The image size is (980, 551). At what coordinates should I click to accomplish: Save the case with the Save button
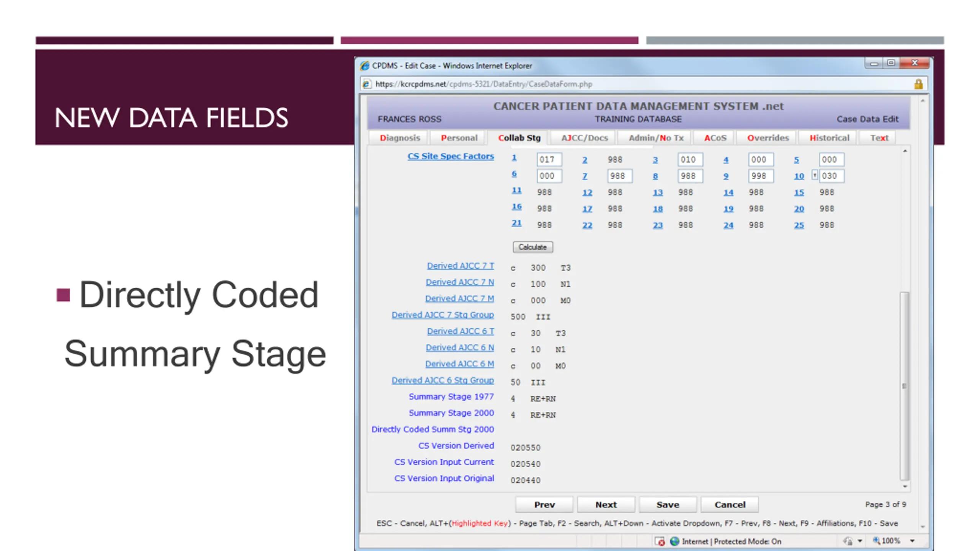point(668,505)
